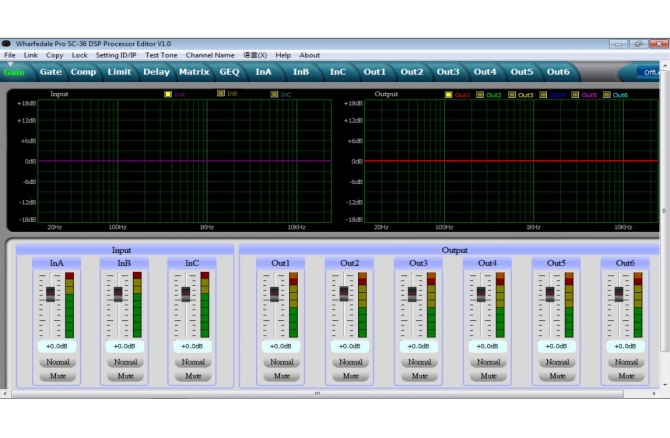
Task: Switch to the Delay tab
Action: pos(156,72)
